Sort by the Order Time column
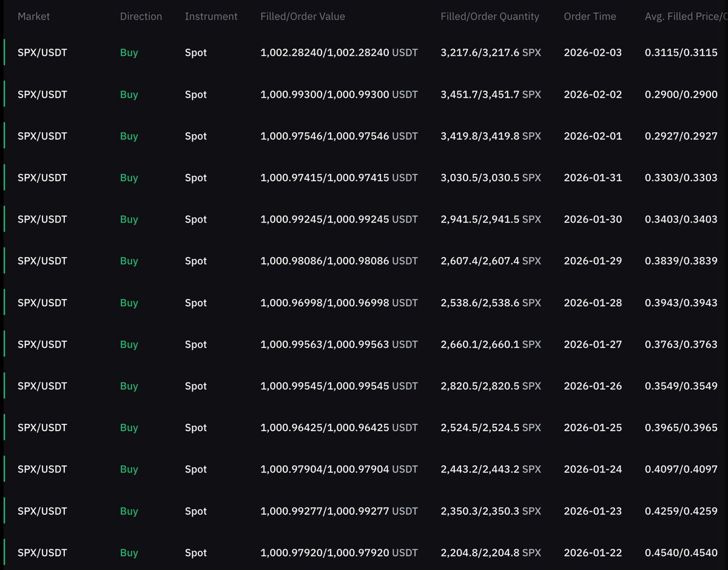The width and height of the screenshot is (728, 570). 589,16
